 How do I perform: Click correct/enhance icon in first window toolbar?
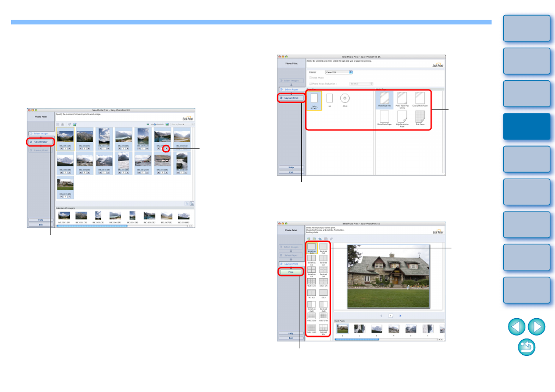click(70, 124)
